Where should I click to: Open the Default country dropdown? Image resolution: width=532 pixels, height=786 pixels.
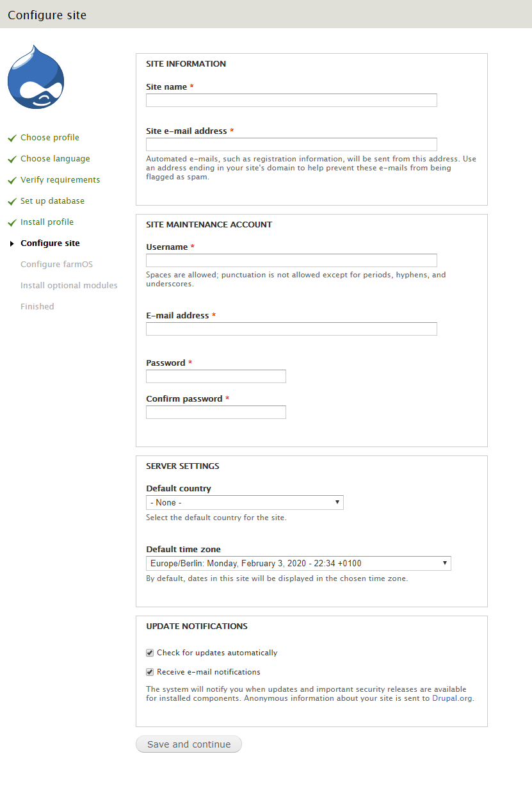point(245,503)
